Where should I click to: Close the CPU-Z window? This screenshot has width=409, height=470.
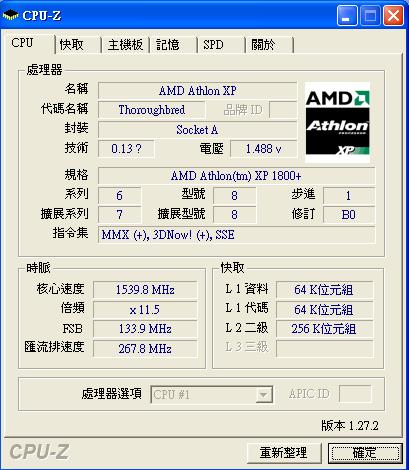pos(393,16)
